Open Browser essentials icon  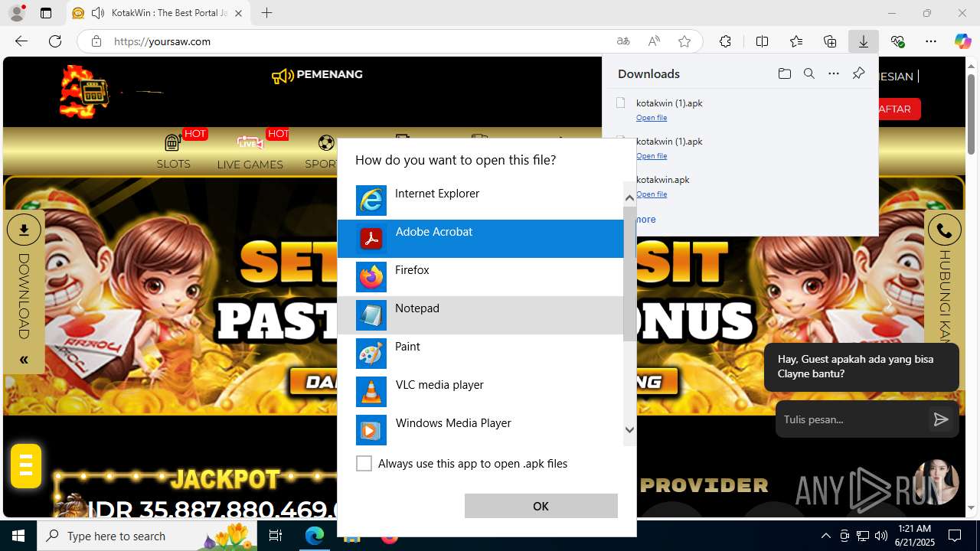pyautogui.click(x=897, y=41)
